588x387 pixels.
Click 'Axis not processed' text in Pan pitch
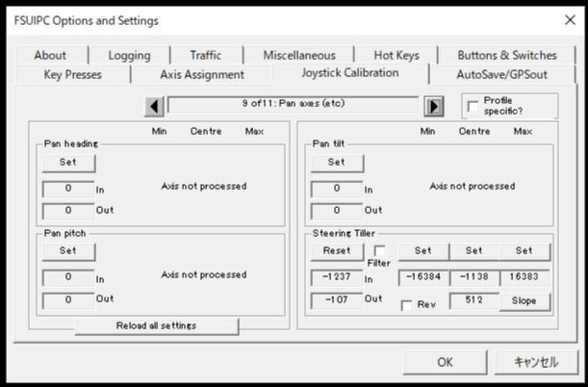point(204,274)
